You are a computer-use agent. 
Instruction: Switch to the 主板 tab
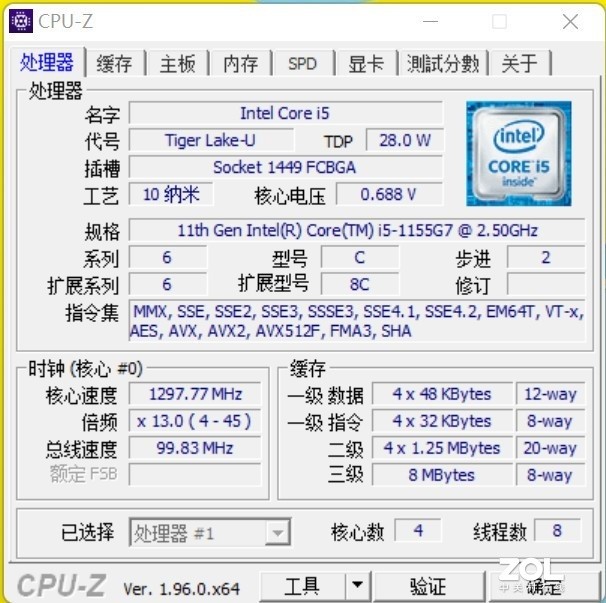click(x=178, y=63)
